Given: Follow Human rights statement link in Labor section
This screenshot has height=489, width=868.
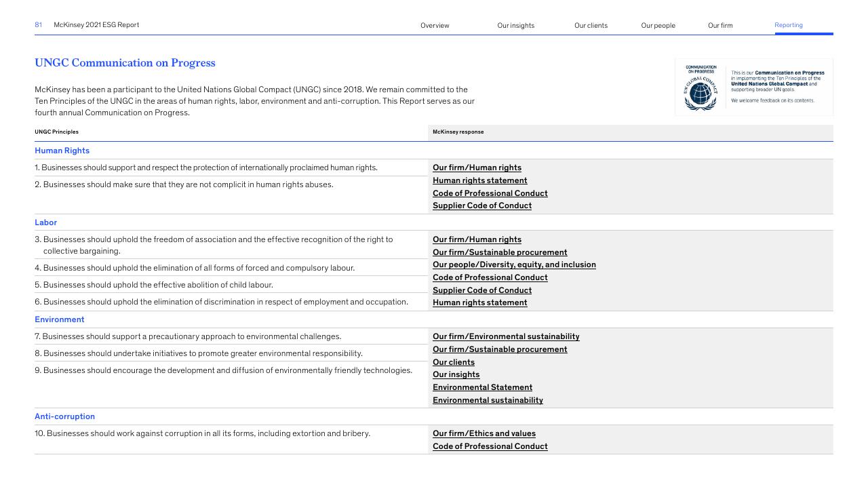Looking at the screenshot, I should pyautogui.click(x=479, y=302).
